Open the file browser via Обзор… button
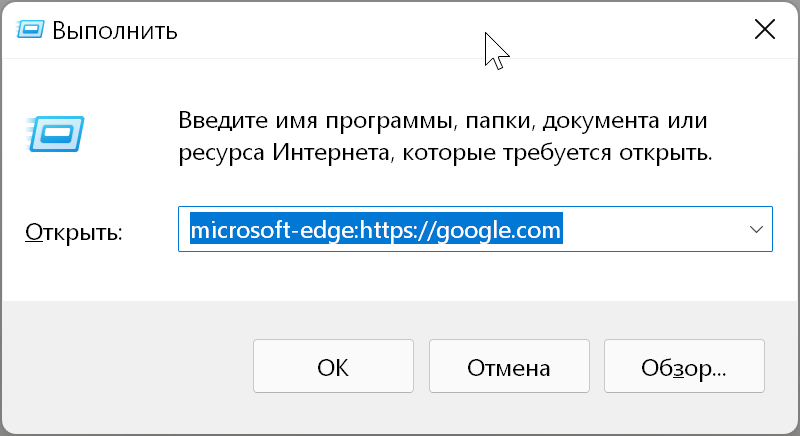The width and height of the screenshot is (800, 436). 684,366
